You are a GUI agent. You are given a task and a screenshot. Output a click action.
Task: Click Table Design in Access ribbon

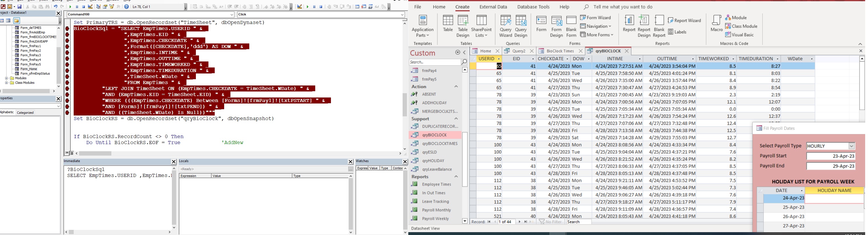tap(463, 26)
